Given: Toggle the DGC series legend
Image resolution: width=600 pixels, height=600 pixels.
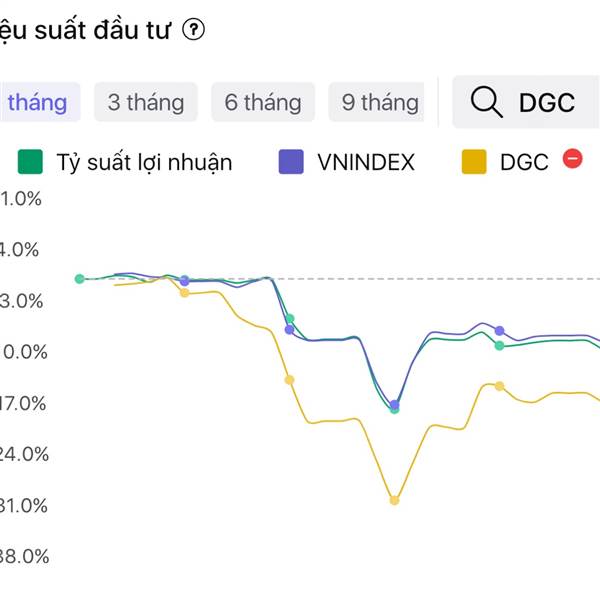Looking at the screenshot, I should tap(505, 162).
